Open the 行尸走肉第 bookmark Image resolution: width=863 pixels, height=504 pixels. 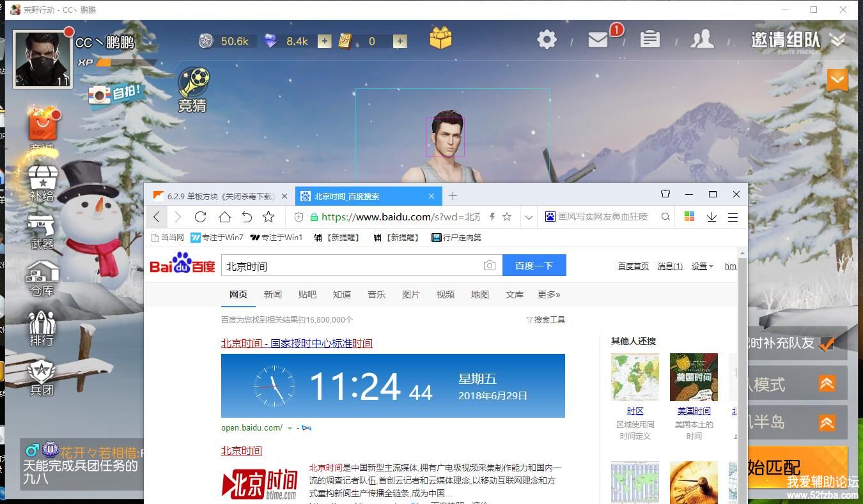(456, 238)
